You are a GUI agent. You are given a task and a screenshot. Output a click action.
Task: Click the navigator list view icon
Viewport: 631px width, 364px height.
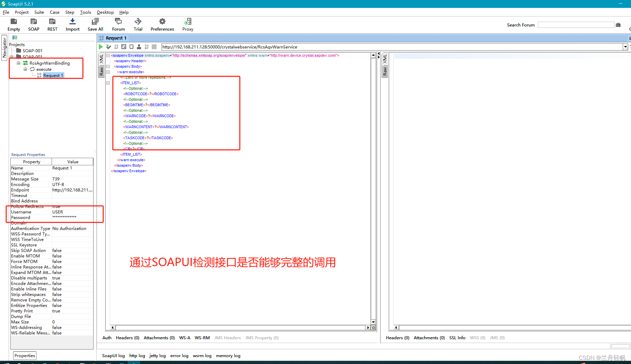pyautogui.click(x=15, y=37)
